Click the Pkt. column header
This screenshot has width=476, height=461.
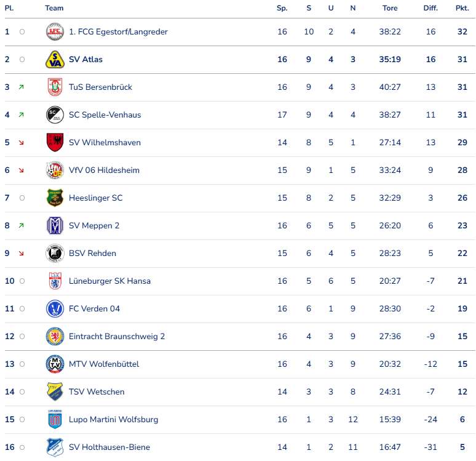(x=462, y=9)
